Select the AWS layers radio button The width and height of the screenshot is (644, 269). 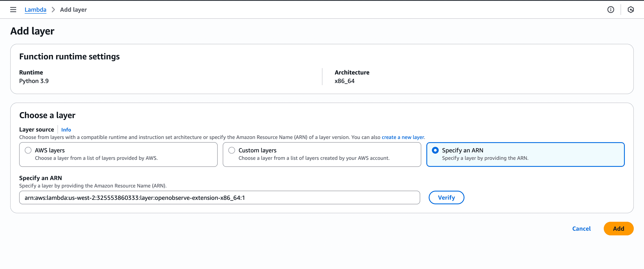coord(28,150)
